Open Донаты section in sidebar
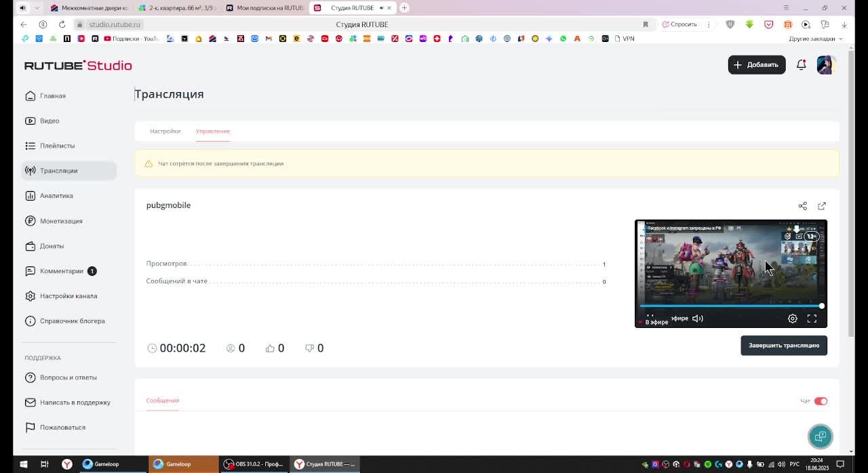This screenshot has width=868, height=473. 52,246
